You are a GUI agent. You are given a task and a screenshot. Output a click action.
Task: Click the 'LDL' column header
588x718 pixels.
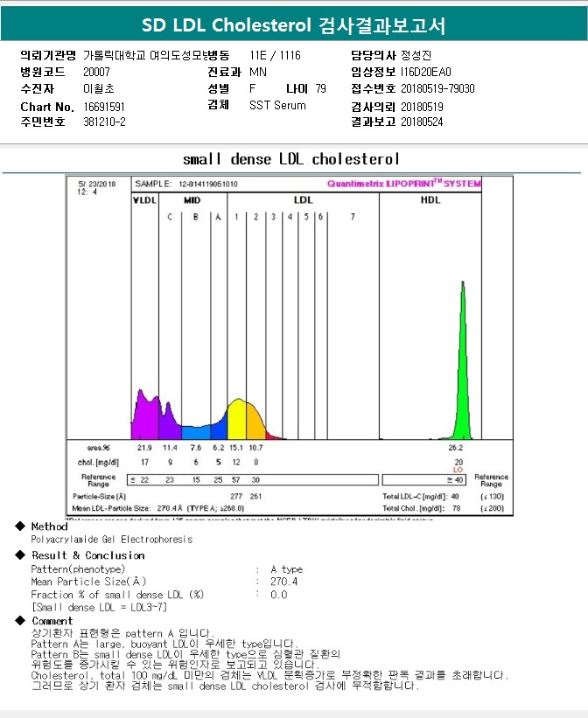point(303,200)
